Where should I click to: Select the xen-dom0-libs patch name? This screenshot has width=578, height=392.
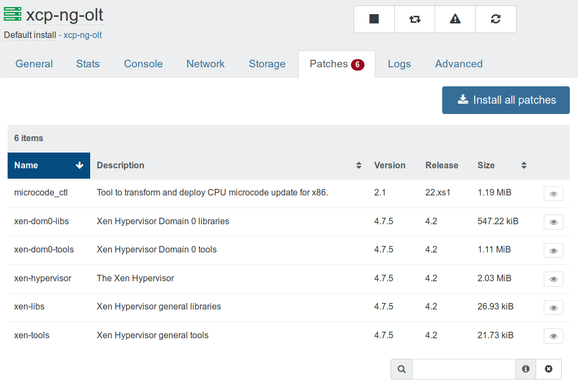[41, 221]
